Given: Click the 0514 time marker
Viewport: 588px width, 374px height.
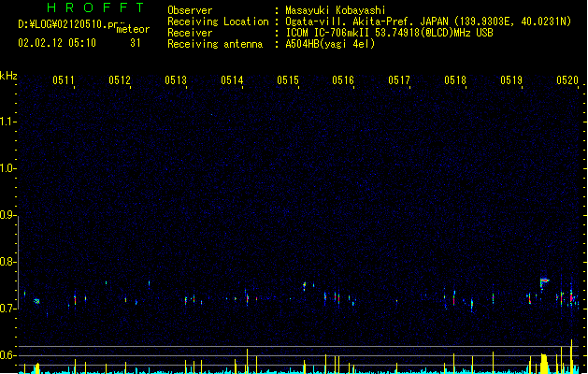Looking at the screenshot, I should tap(232, 80).
